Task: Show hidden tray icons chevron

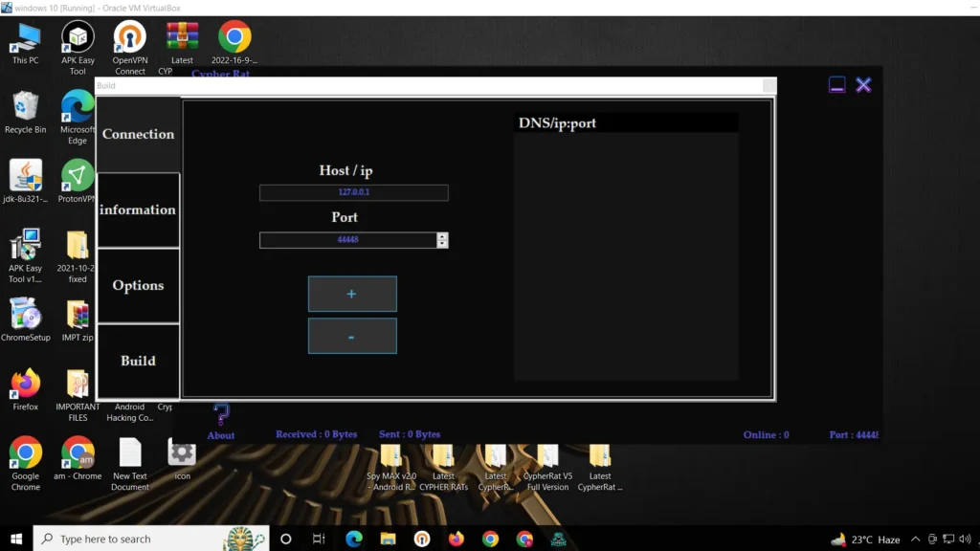Action: (x=915, y=540)
